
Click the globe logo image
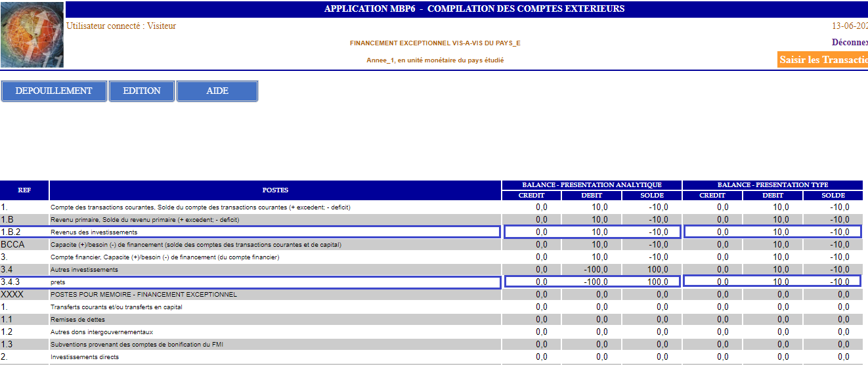click(32, 34)
